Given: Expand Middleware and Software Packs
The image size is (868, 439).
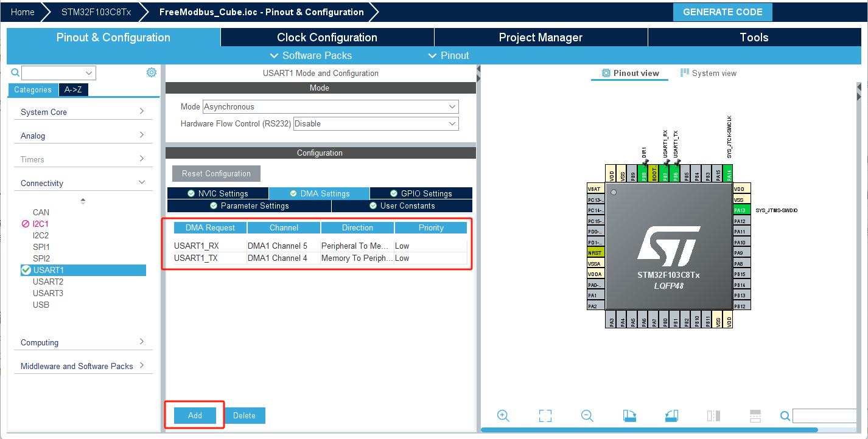Looking at the screenshot, I should [83, 366].
